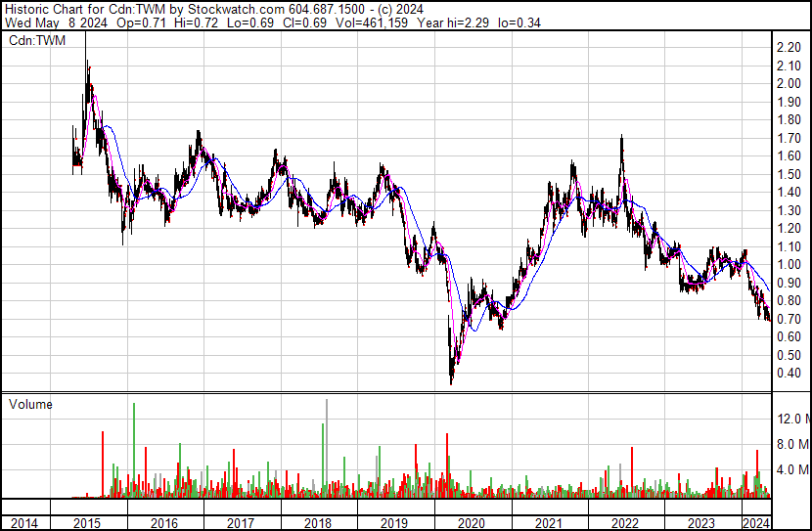This screenshot has height=531, width=812.
Task: Select the 2022 year marker on time axis
Action: click(x=624, y=523)
